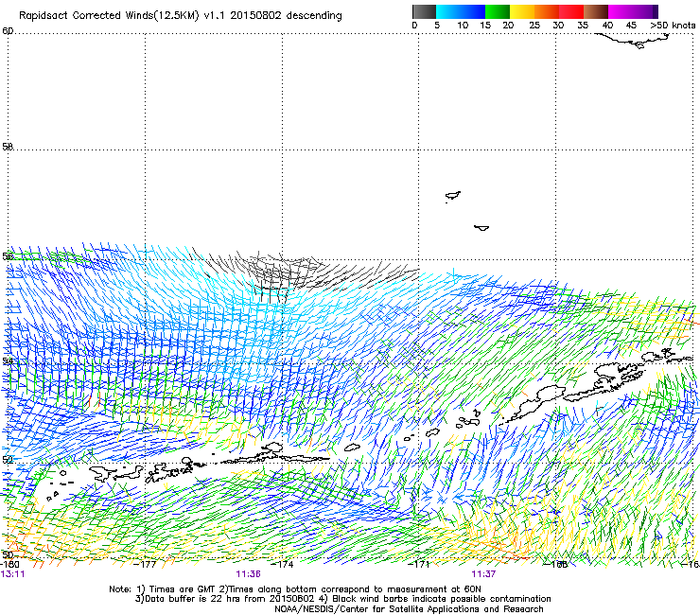Click the 'Data buffer is 22 hrs' note line

(342, 599)
